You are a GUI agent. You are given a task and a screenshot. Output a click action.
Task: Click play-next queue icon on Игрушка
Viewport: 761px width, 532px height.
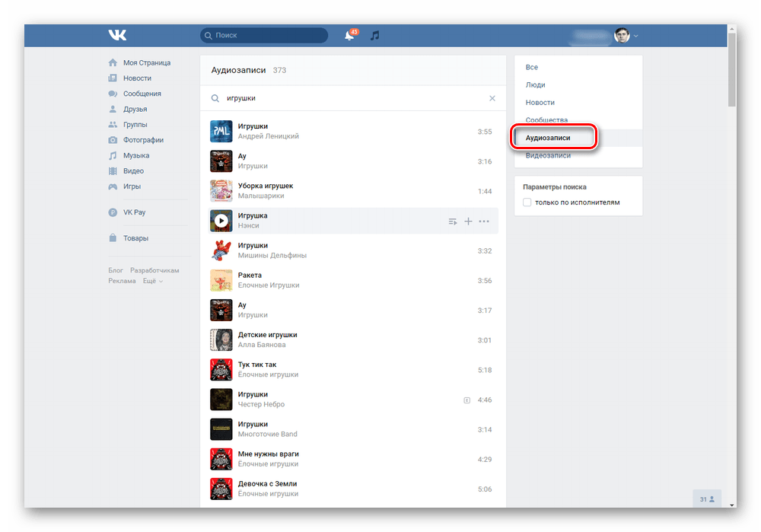click(453, 221)
